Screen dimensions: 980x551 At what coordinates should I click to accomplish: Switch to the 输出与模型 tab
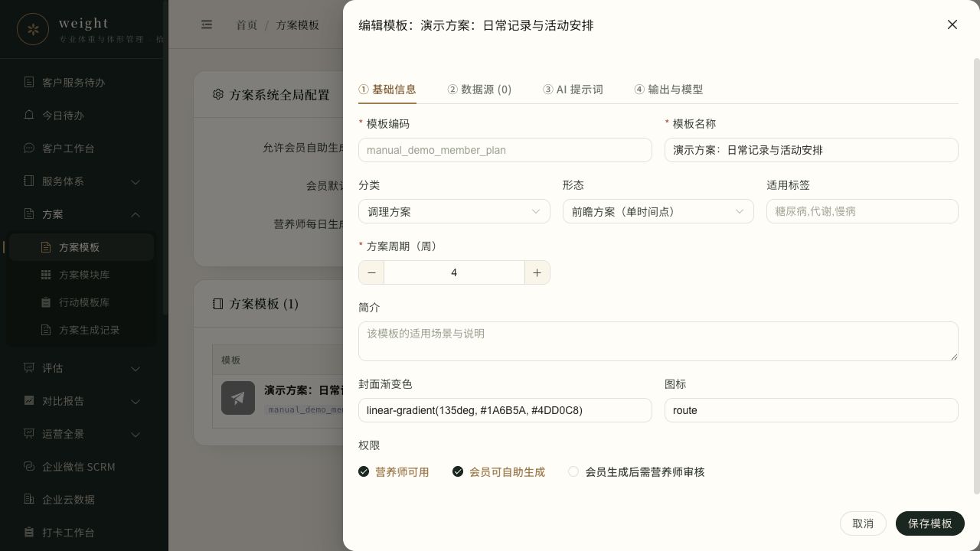(668, 90)
